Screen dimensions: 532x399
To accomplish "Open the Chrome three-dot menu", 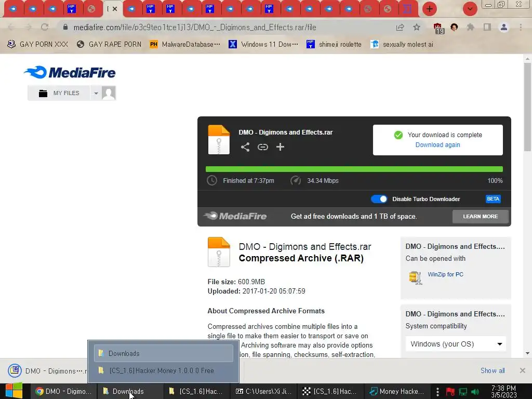I will click(521, 27).
